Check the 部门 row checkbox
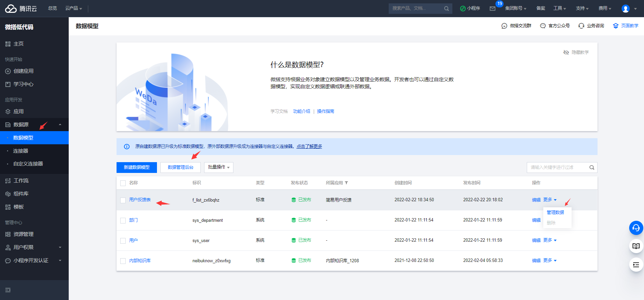Screen dimensions: 644x300 tap(123, 220)
